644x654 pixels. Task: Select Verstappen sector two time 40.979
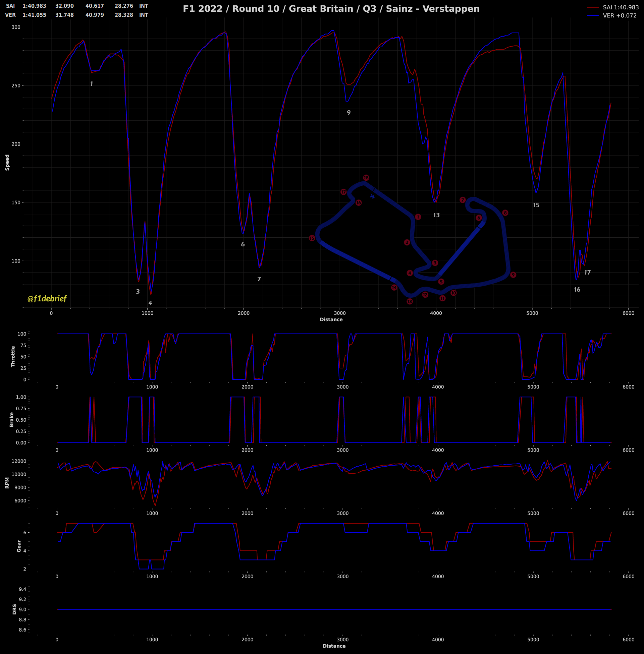tap(95, 15)
